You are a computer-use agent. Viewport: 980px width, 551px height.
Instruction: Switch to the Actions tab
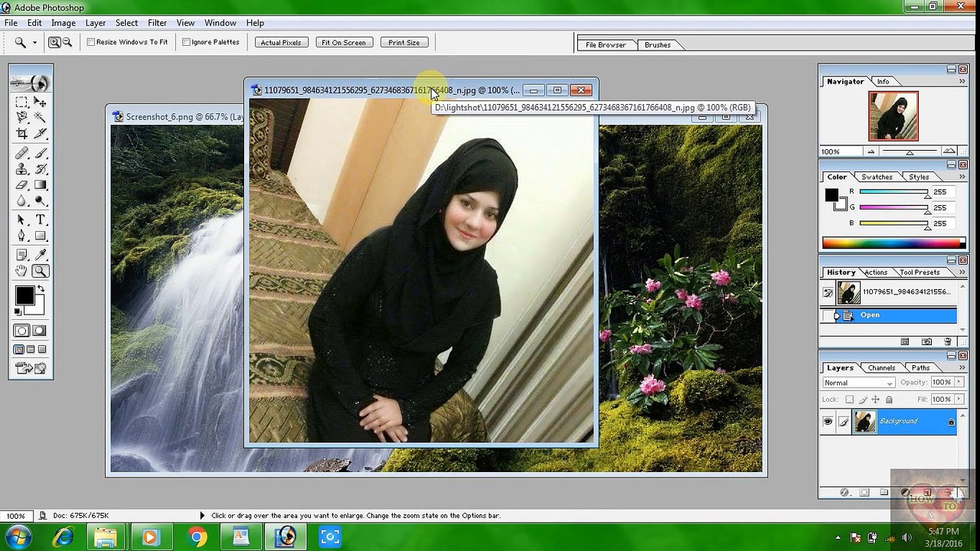coord(875,272)
